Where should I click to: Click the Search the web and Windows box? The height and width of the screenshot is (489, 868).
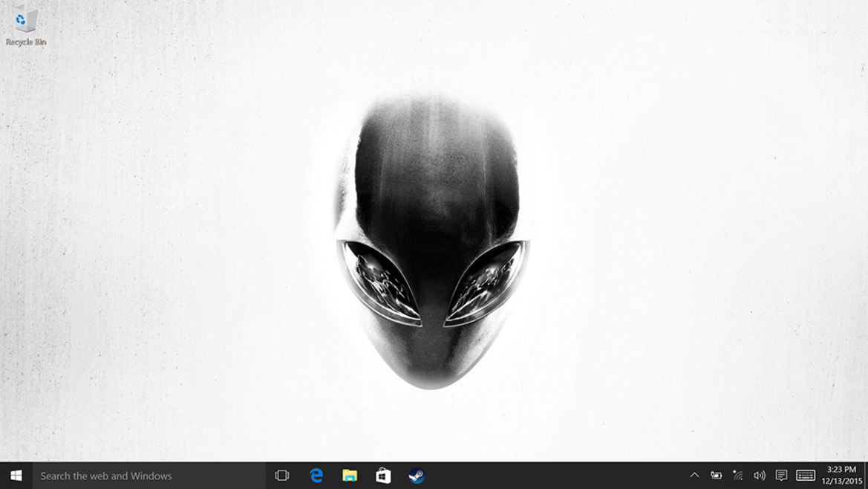149,476
